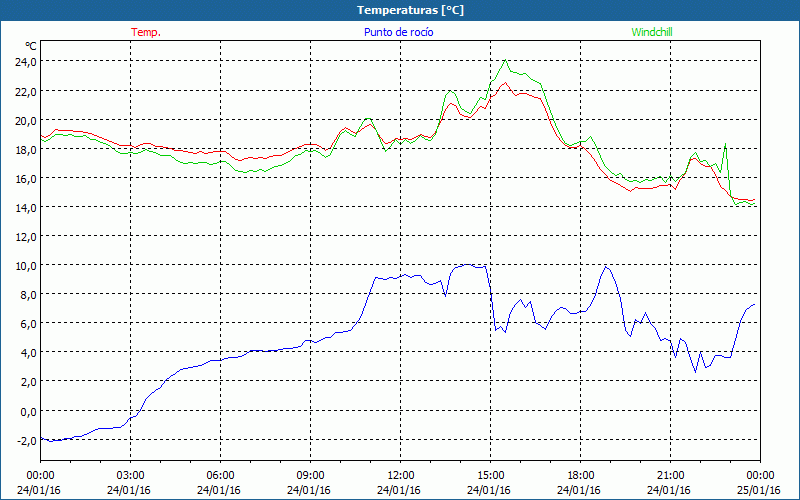Click the 6,0 y-axis value
Viewport: 800px width, 500px height.
tap(28, 324)
